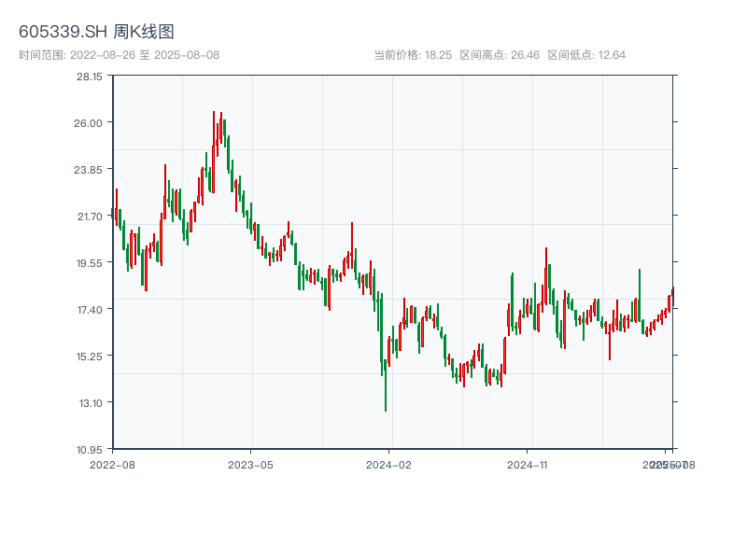747x560 pixels.
Task: Select the 2022-08 date on x-axis
Action: pyautogui.click(x=112, y=464)
